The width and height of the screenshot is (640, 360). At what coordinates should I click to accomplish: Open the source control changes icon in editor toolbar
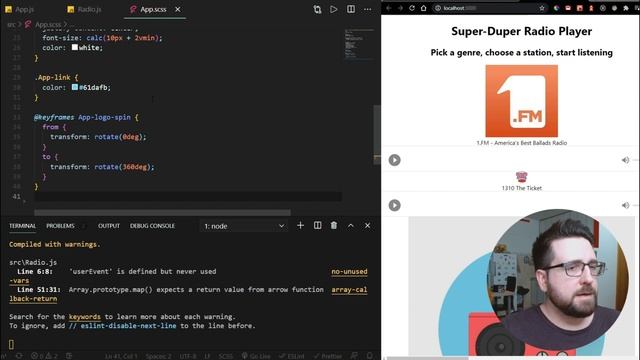point(317,9)
